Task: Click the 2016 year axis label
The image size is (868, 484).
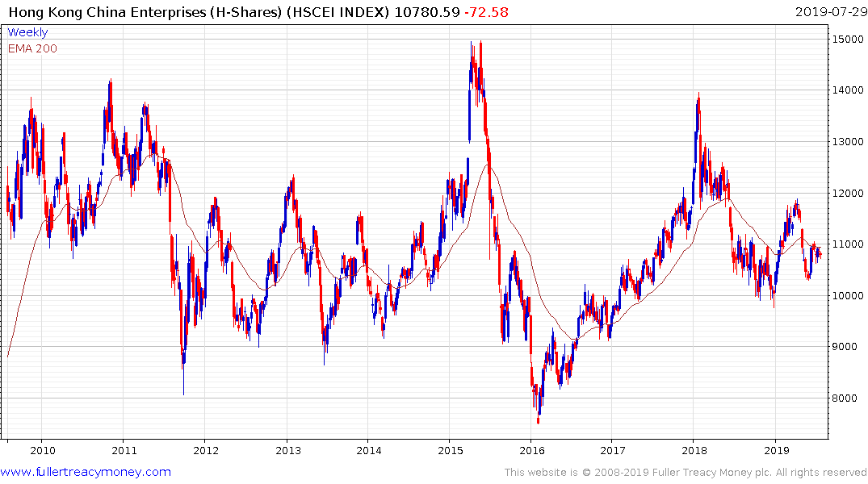Action: coord(532,450)
